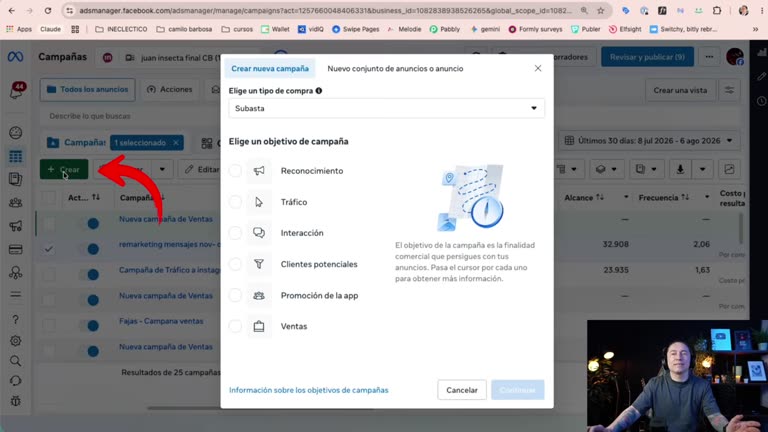The width and height of the screenshot is (768, 432).
Task: Click the funnel Clientes potenciales icon
Action: click(259, 264)
